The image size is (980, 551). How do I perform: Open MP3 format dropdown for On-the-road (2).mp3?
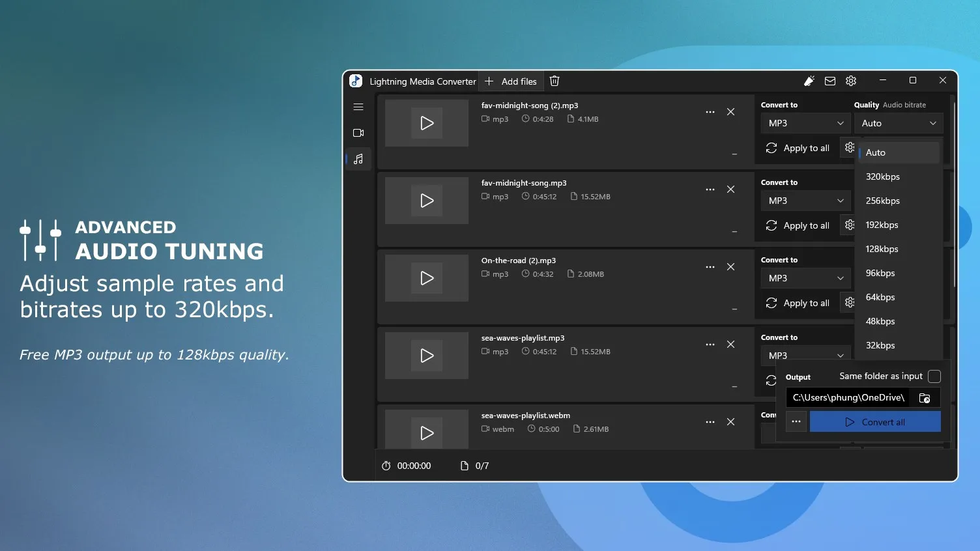806,278
